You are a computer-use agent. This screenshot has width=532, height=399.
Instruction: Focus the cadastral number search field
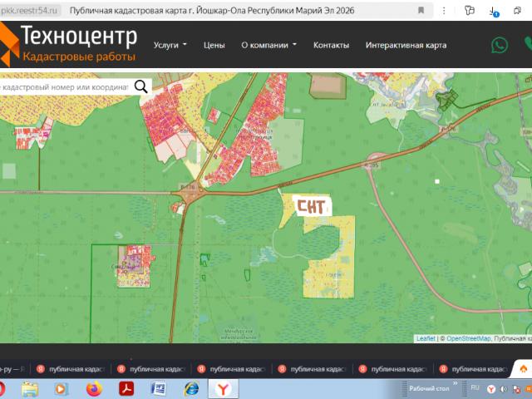[x=65, y=87]
